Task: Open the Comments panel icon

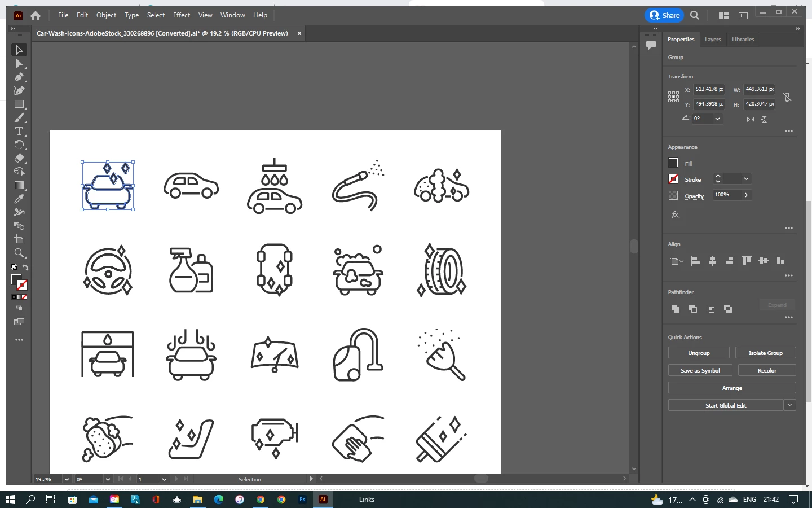Action: [651, 45]
